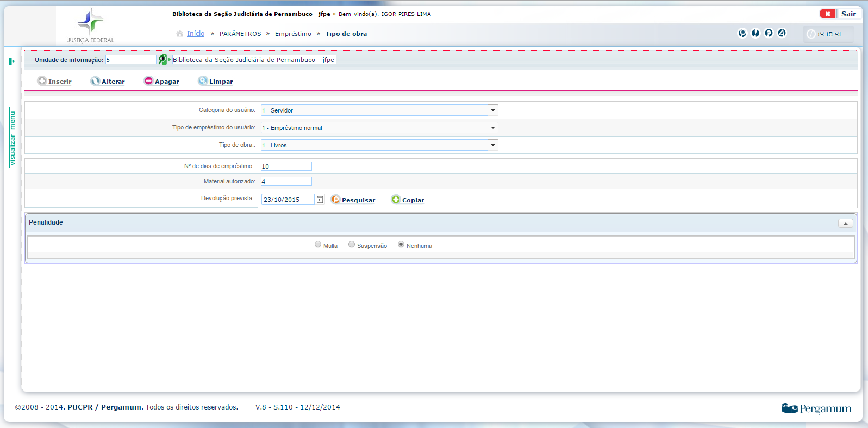The image size is (868, 428).
Task: Select the Nenhuma penalty radio button
Action: coord(401,245)
